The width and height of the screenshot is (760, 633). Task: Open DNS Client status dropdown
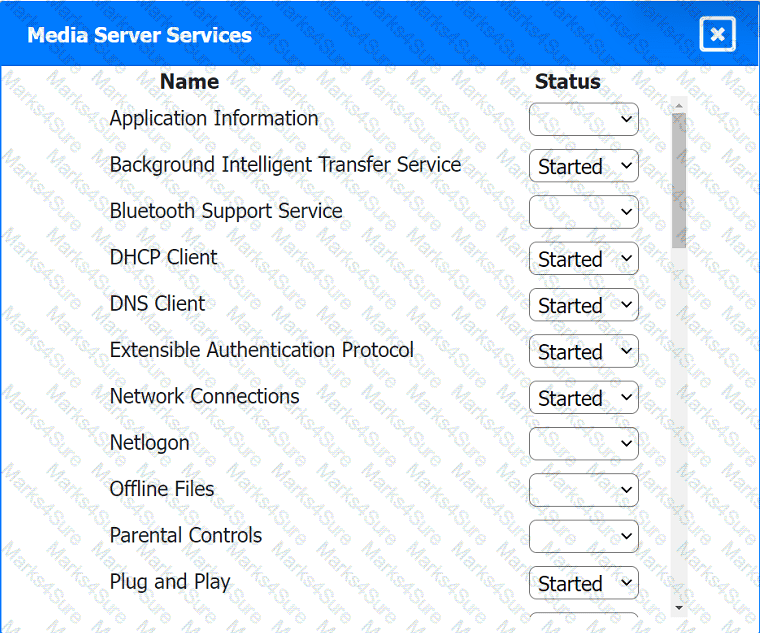(583, 305)
